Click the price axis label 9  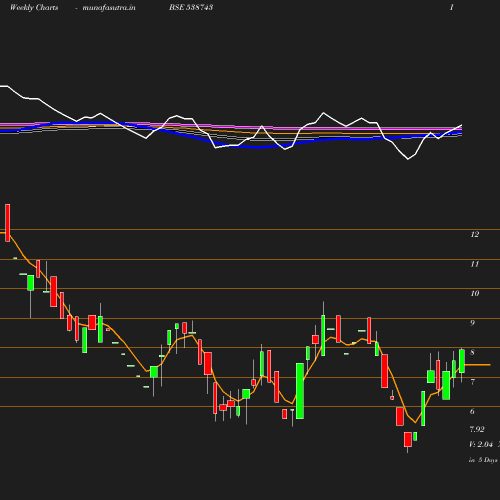[x=472, y=323]
